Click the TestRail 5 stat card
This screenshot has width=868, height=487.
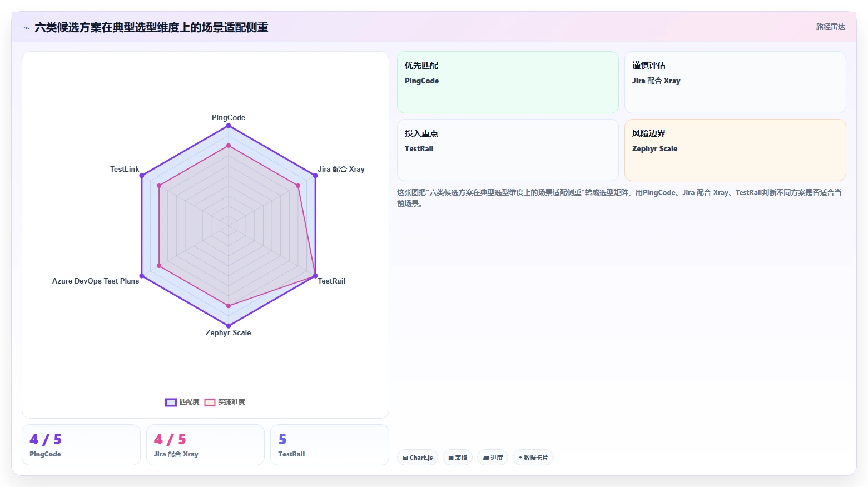(329, 445)
